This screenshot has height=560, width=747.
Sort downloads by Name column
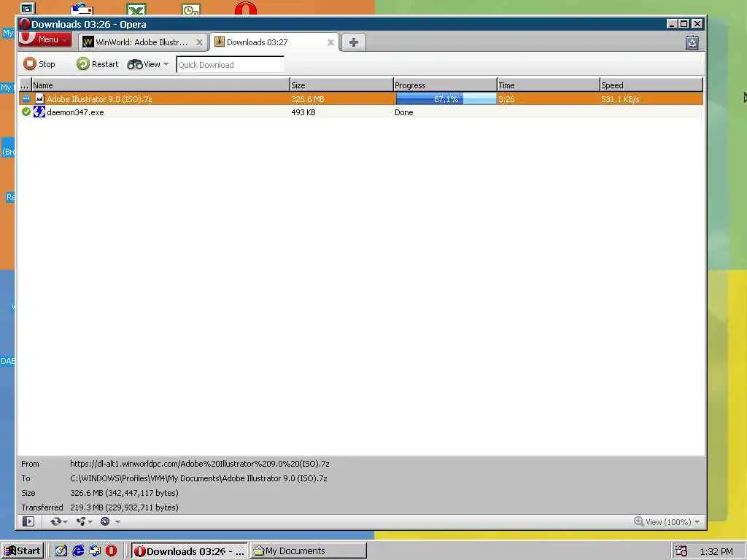point(160,85)
